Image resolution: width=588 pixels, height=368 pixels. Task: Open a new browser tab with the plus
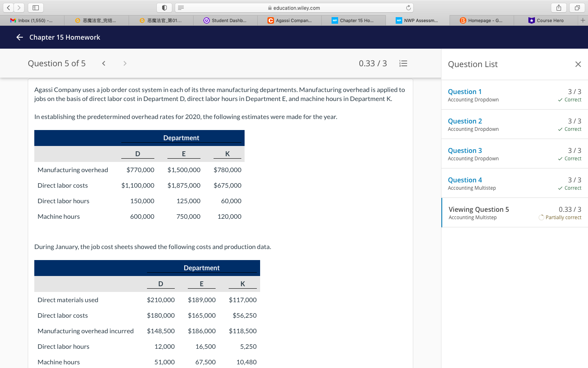pyautogui.click(x=583, y=20)
